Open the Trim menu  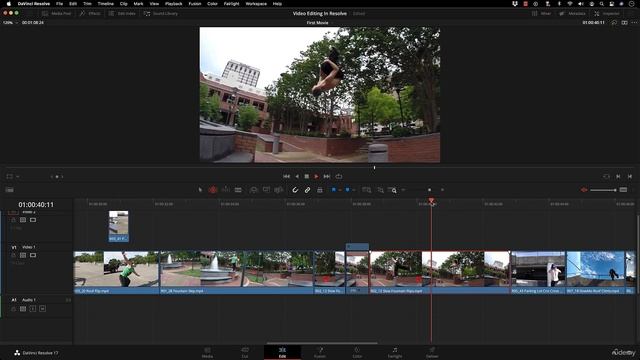87,4
